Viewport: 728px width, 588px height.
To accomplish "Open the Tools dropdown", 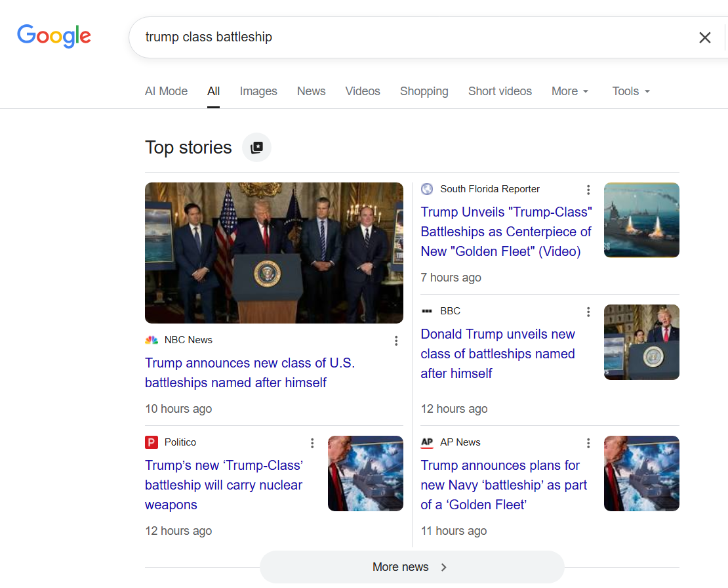I will (x=631, y=91).
